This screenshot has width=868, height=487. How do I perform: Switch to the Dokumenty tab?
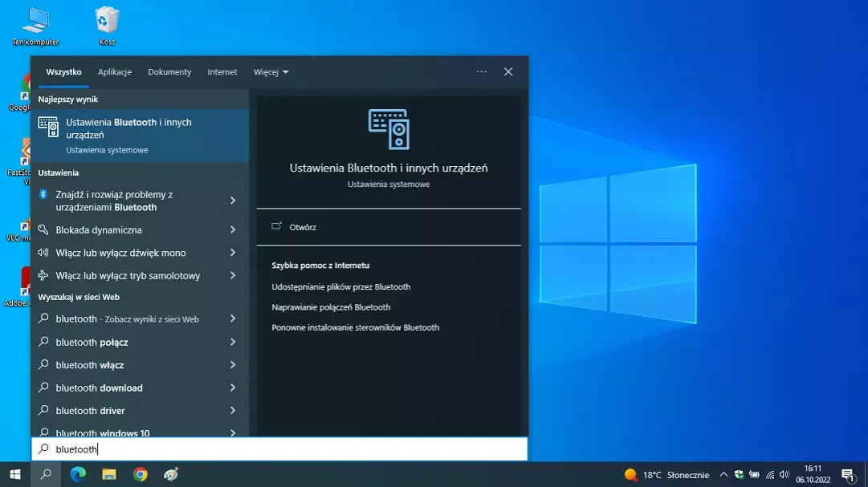point(169,71)
